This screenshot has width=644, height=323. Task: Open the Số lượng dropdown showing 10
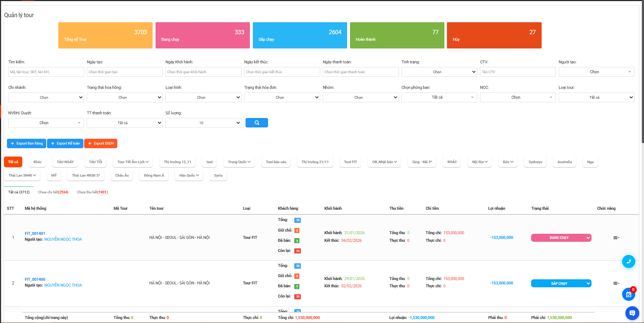203,123
